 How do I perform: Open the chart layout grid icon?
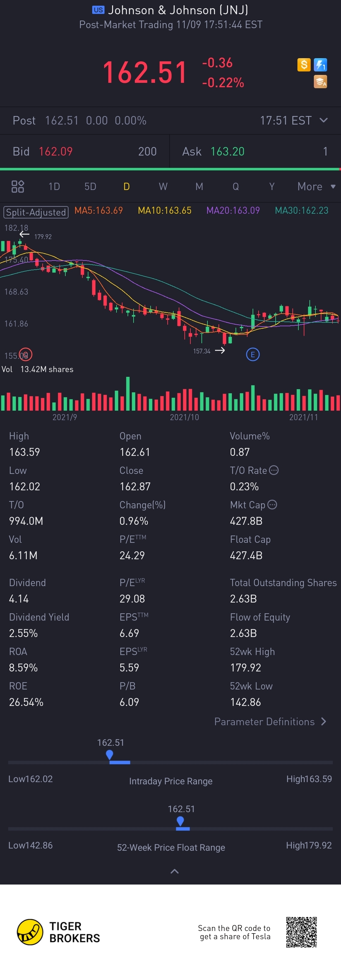coord(17,187)
